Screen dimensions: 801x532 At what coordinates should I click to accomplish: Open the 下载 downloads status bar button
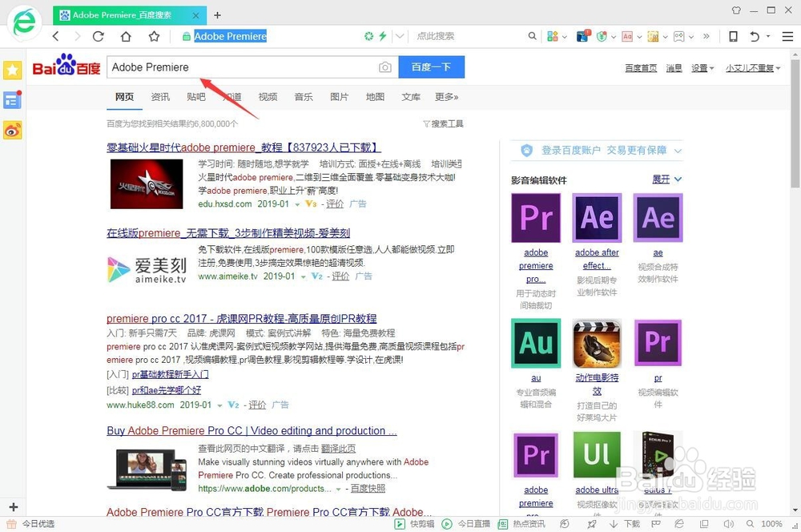pyautogui.click(x=625, y=524)
